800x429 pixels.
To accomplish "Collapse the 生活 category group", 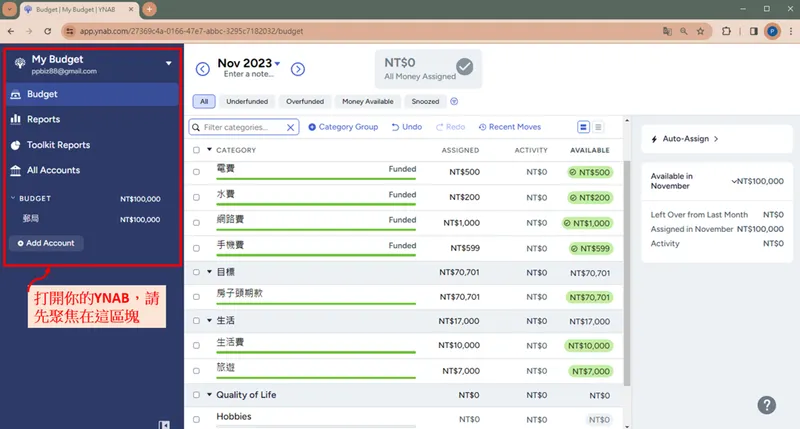I will [209, 320].
